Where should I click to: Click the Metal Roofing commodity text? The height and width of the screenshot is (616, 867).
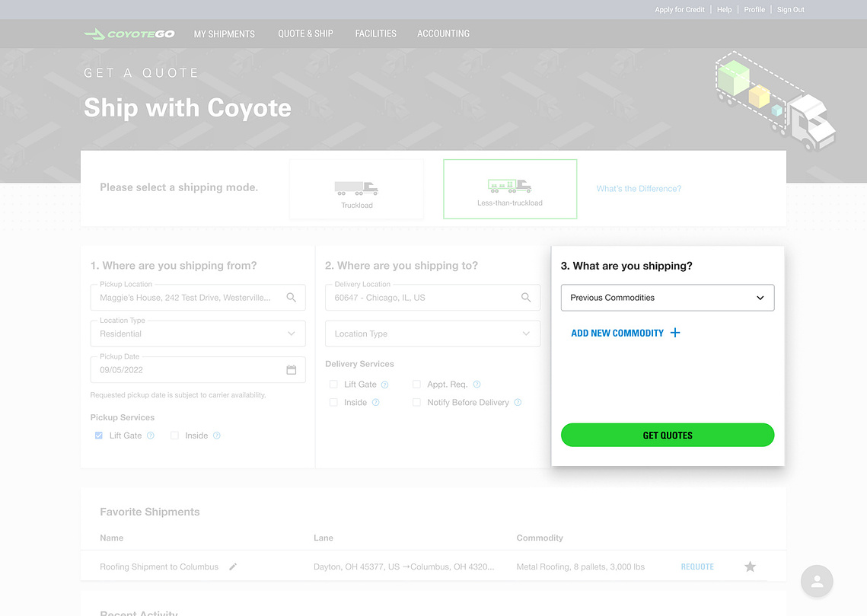pyautogui.click(x=581, y=567)
